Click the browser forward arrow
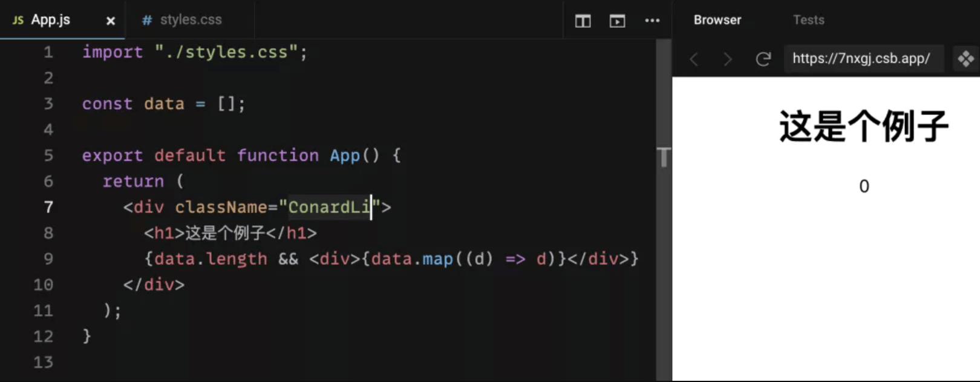The width and height of the screenshot is (980, 382). pos(728,59)
